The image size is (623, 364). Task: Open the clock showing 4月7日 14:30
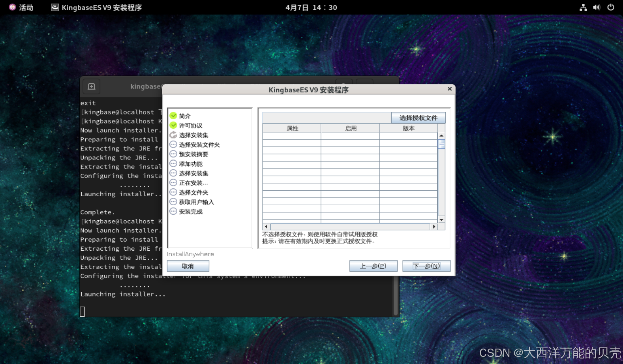point(311,7)
